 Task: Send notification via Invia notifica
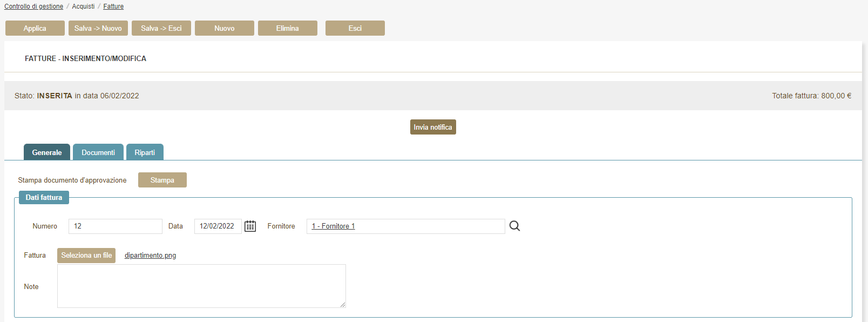pyautogui.click(x=433, y=127)
